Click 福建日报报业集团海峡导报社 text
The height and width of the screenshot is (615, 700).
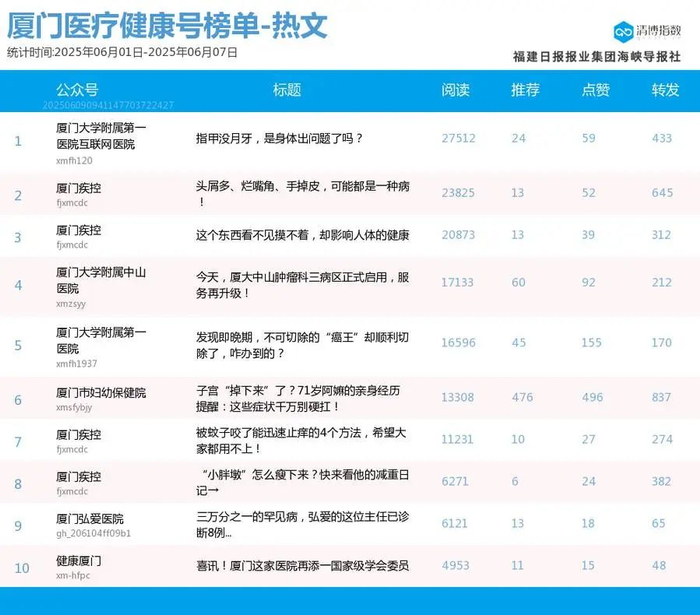point(597,57)
